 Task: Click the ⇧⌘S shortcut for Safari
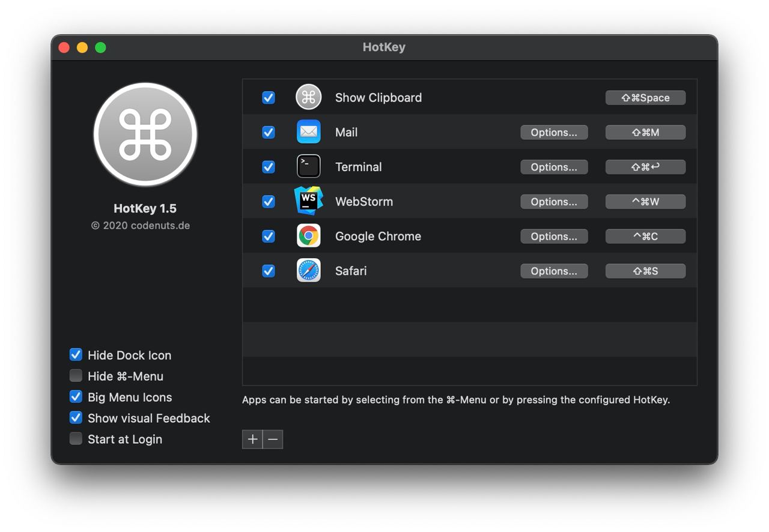click(645, 271)
